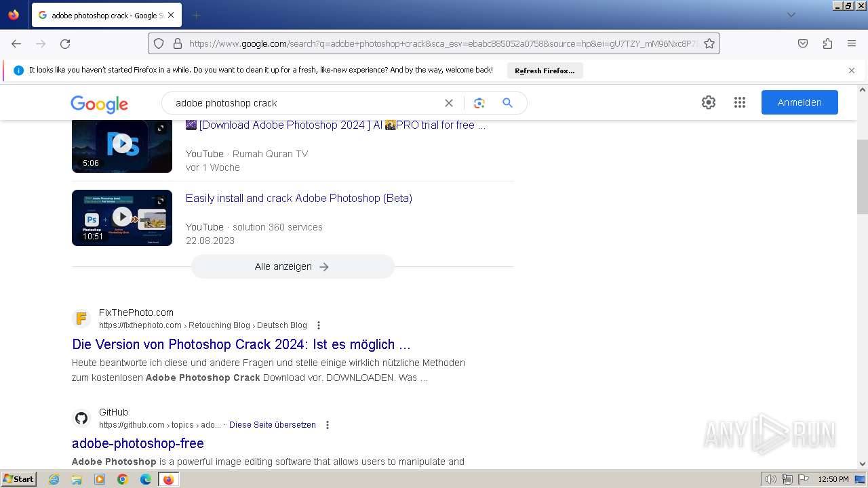Open the FixThePhoto favicon result icon
The image size is (868, 488).
(x=81, y=319)
